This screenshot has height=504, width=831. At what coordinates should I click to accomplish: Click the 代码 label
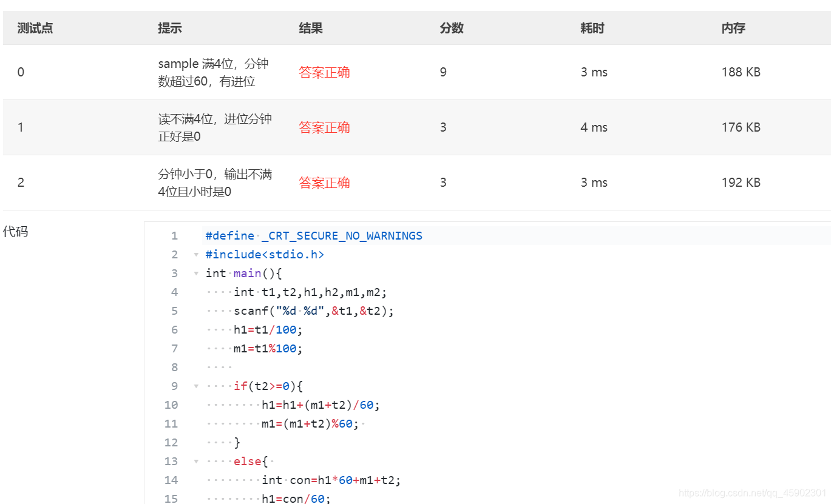tap(15, 232)
